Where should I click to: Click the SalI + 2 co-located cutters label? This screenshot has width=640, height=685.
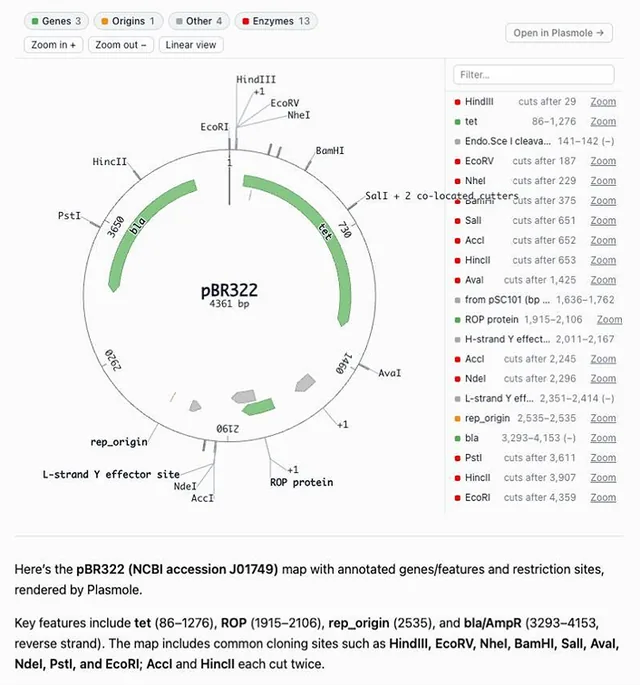(x=442, y=196)
